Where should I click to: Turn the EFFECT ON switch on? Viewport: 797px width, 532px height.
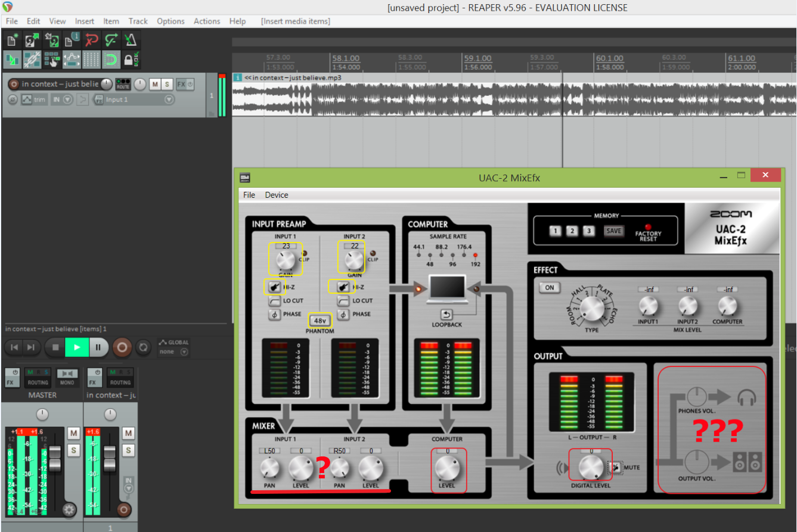point(549,287)
